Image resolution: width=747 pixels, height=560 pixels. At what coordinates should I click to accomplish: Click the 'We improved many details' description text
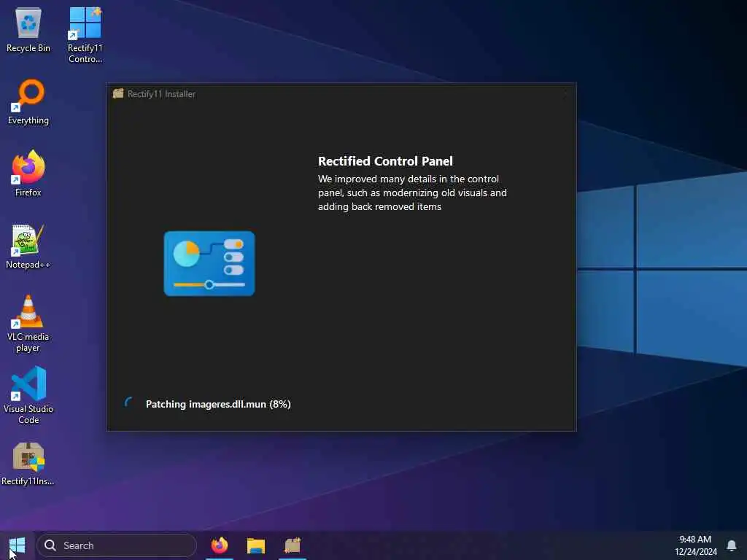click(x=412, y=192)
